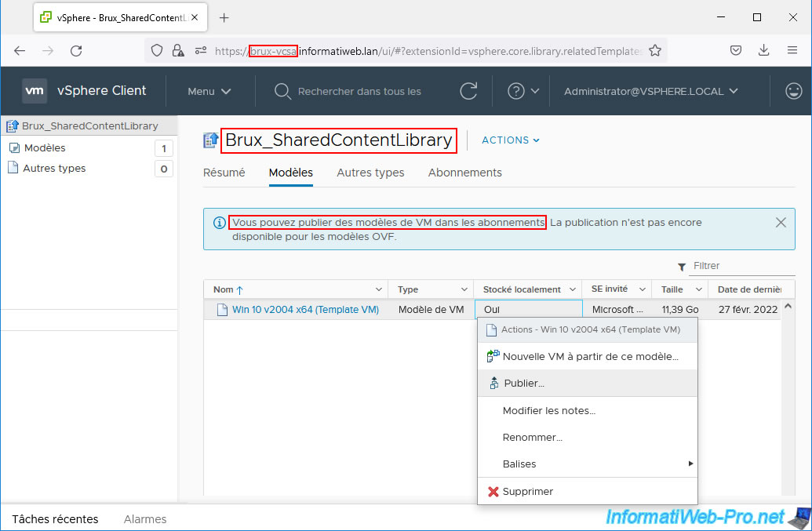Bookmark this page with the star icon
The width and height of the screenshot is (812, 531).
click(655, 51)
